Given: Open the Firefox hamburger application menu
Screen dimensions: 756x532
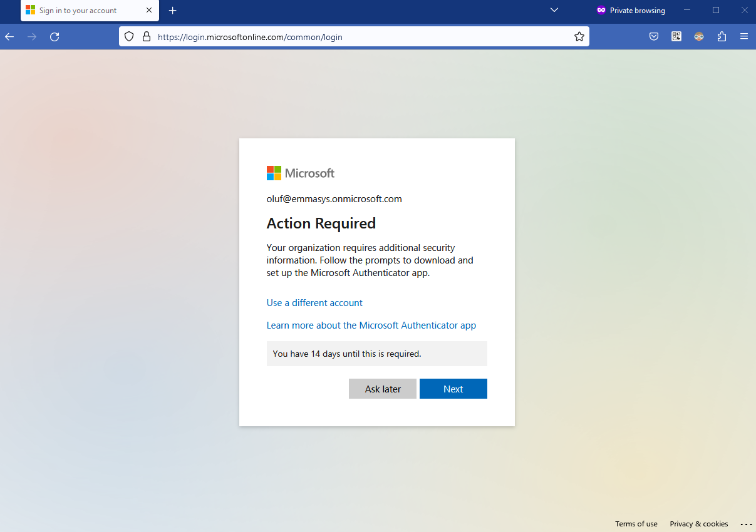Looking at the screenshot, I should (744, 37).
